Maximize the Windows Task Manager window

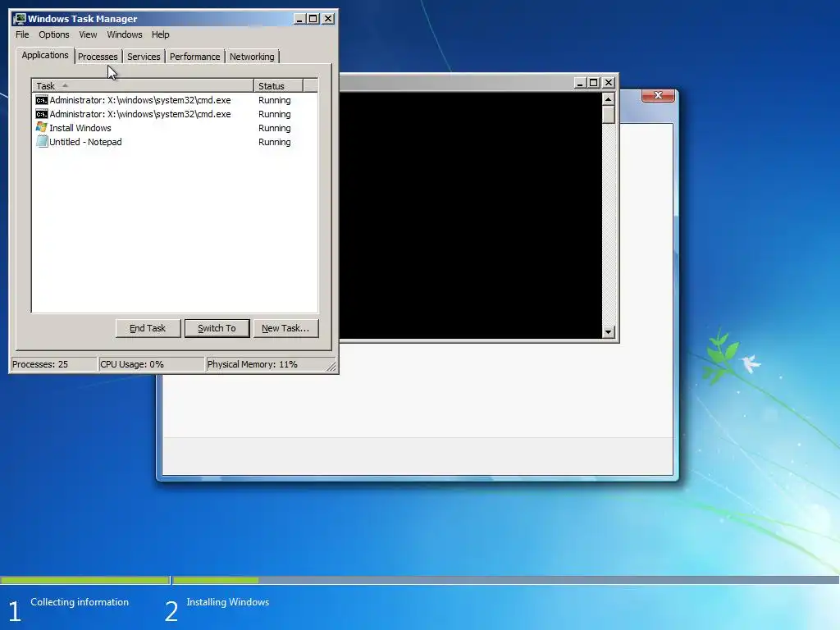pyautogui.click(x=313, y=19)
